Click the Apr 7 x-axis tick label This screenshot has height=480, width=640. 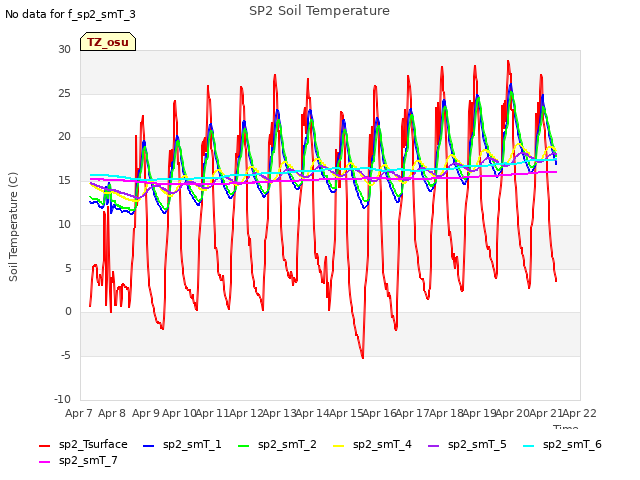click(79, 413)
